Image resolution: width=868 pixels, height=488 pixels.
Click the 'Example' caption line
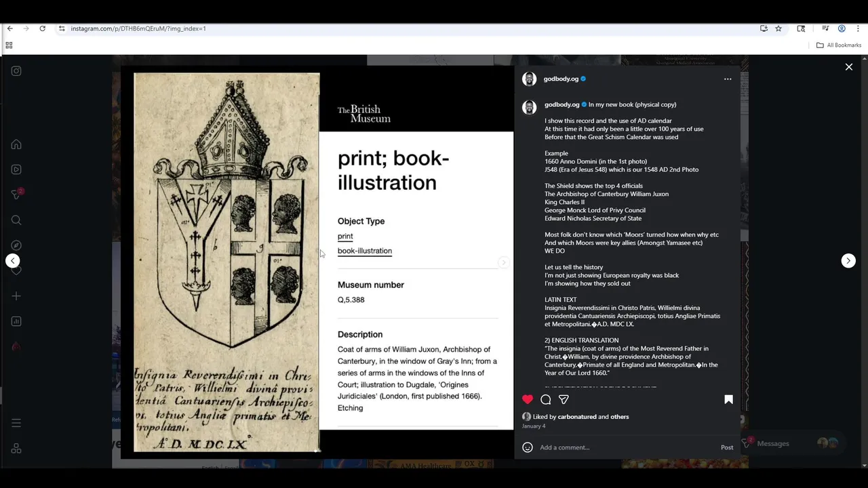click(556, 153)
